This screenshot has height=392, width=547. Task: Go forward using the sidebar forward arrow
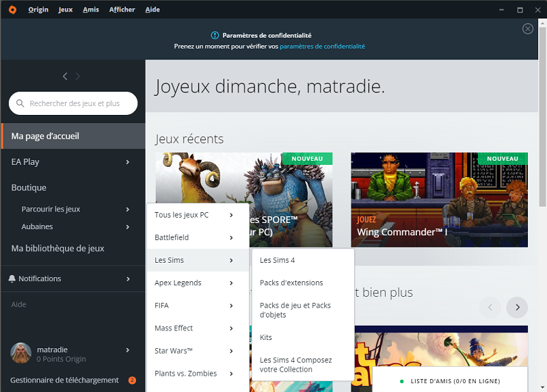coord(78,76)
